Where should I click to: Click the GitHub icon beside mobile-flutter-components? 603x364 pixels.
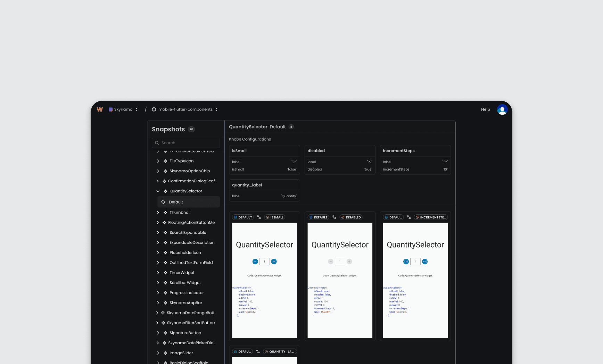(154, 109)
